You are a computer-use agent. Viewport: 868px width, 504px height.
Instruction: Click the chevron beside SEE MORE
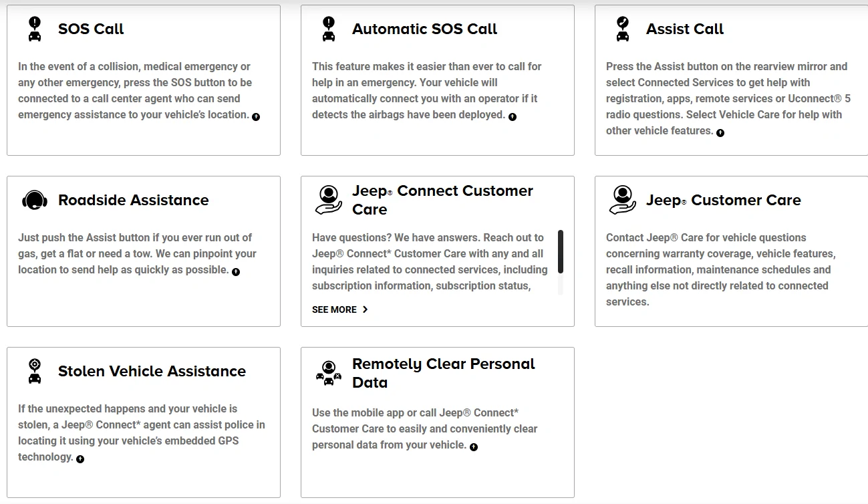(x=365, y=309)
